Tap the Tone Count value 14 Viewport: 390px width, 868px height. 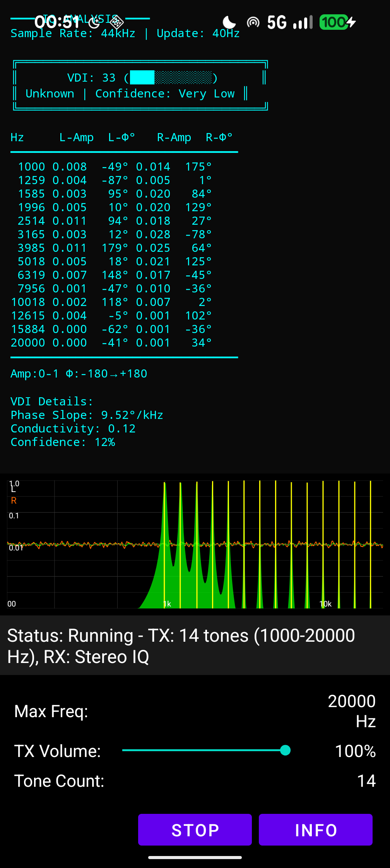[366, 781]
